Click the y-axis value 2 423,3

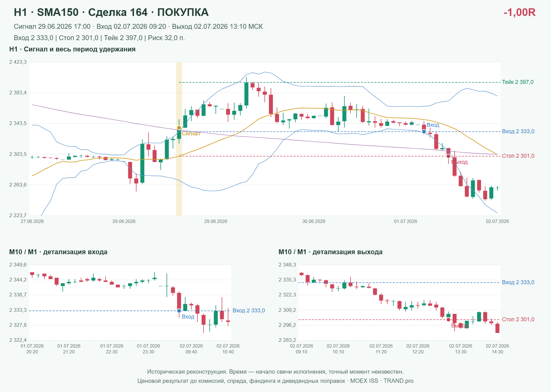[x=18, y=62]
